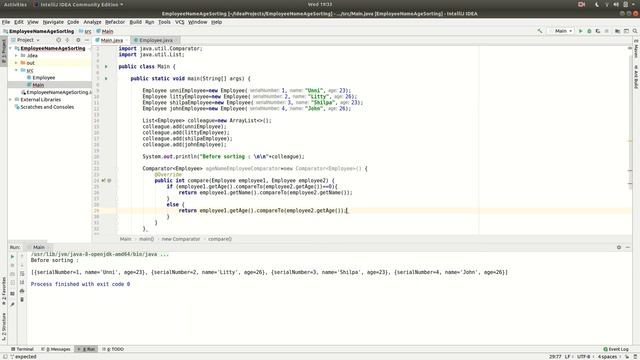Open the File menu
Viewport: 640px width, 360px height.
pos(6,22)
